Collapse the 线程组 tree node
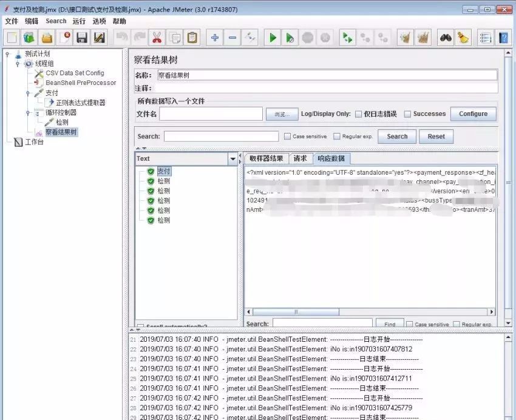Screen dimensions: 516x420 18,64
